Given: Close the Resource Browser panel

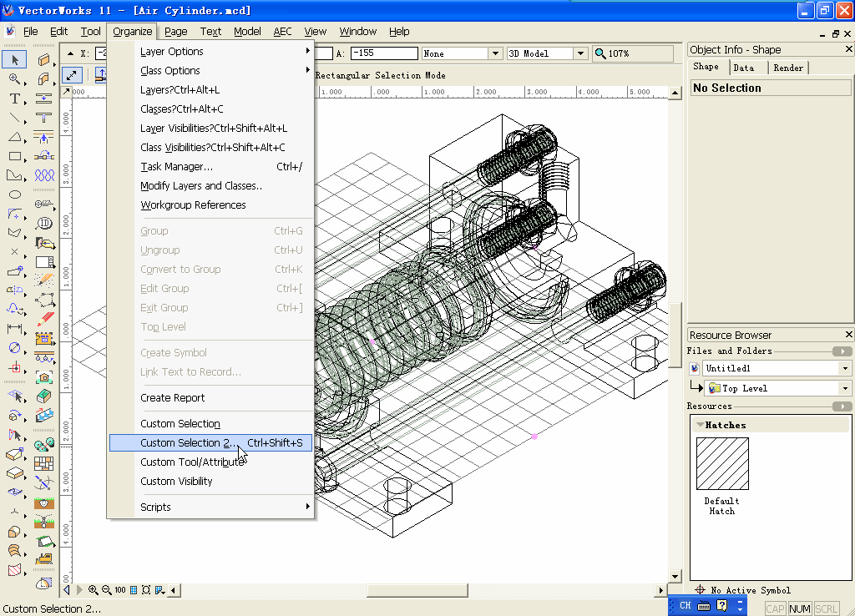Looking at the screenshot, I should (x=848, y=335).
